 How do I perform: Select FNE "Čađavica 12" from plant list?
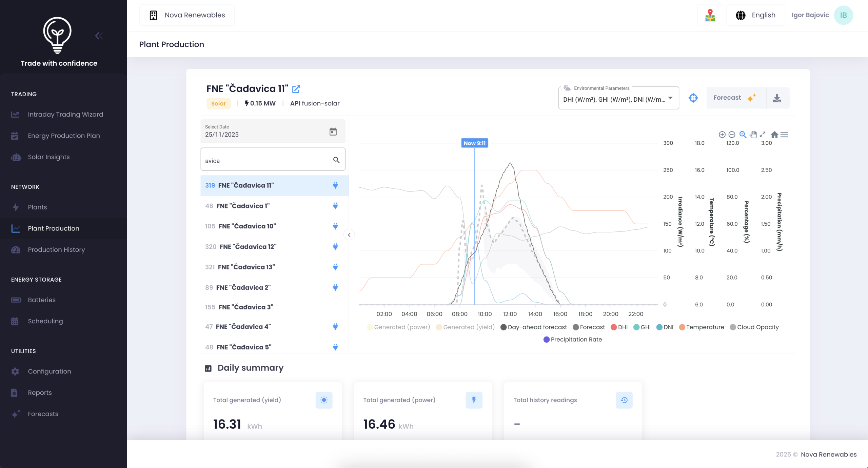tap(248, 247)
